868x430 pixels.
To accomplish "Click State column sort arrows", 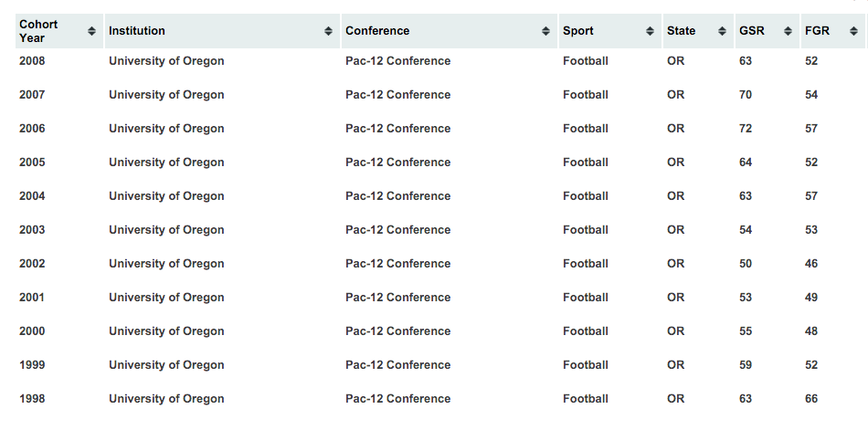I will (x=722, y=31).
